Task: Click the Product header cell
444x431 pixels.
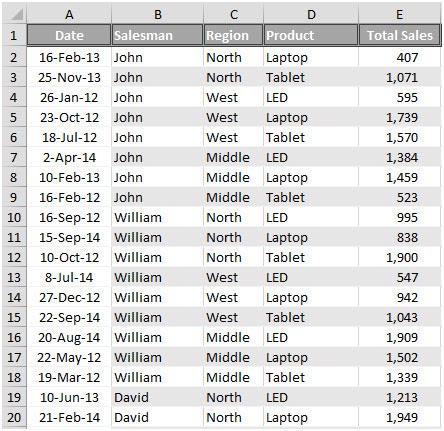Action: (311, 35)
